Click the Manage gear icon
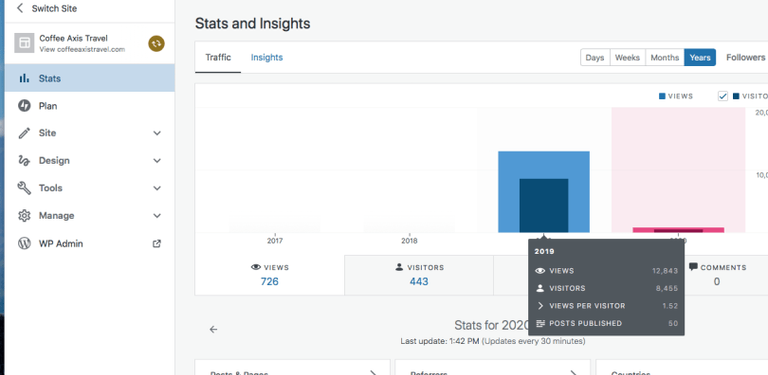Viewport: 768px width, 375px height. point(24,216)
